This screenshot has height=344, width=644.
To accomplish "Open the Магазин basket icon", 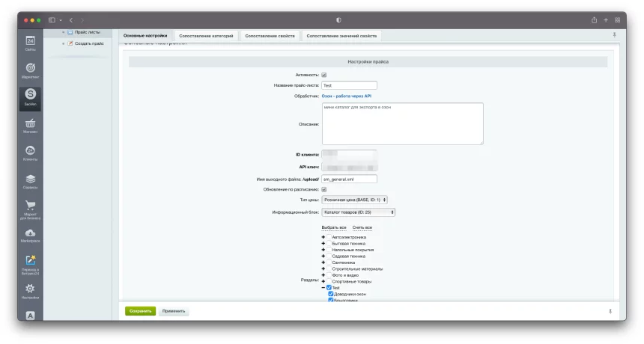I will tap(31, 126).
